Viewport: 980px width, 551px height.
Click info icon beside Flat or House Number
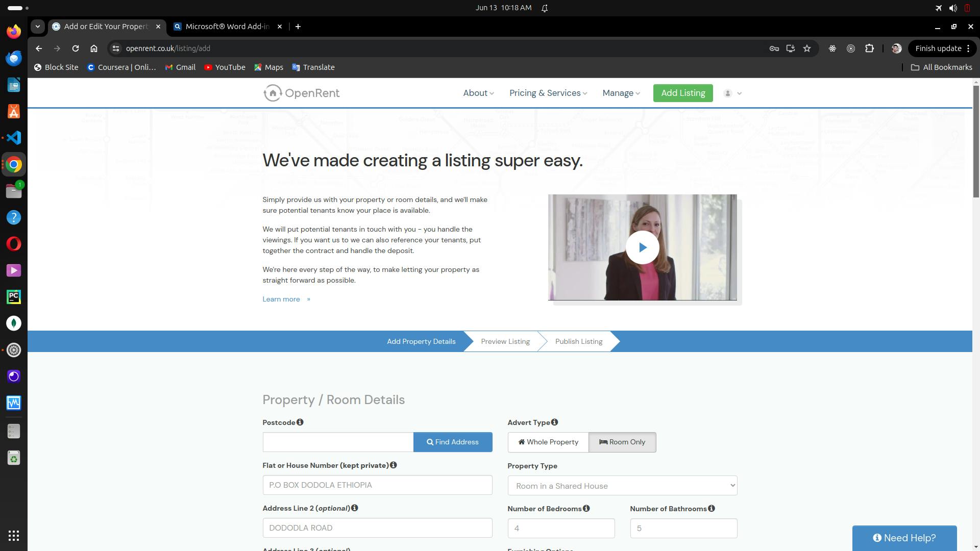tap(393, 465)
